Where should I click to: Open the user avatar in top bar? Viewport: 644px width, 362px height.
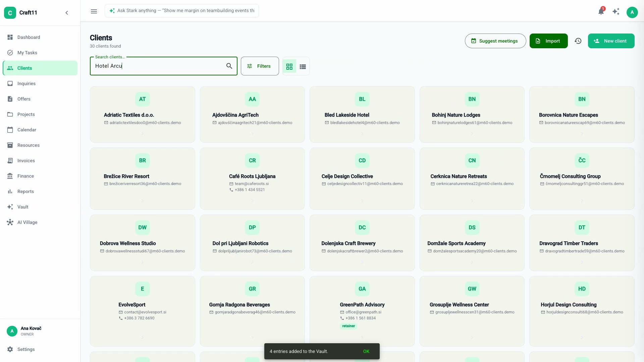632,12
